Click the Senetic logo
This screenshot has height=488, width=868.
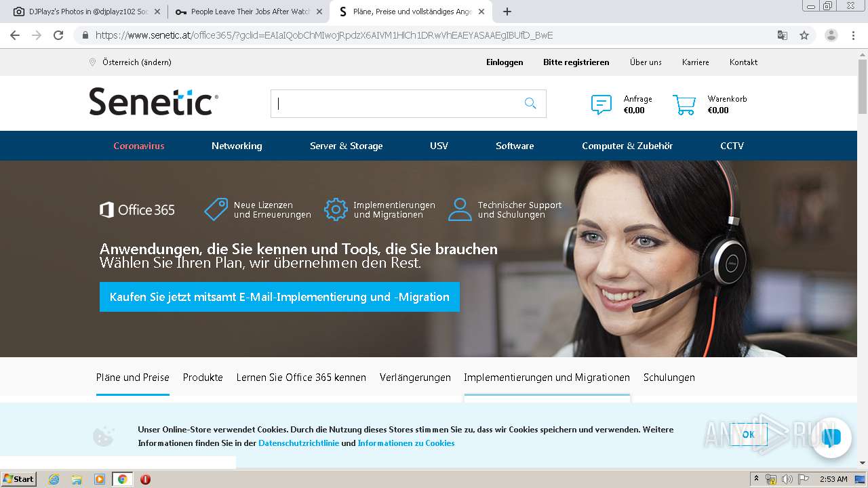[153, 102]
